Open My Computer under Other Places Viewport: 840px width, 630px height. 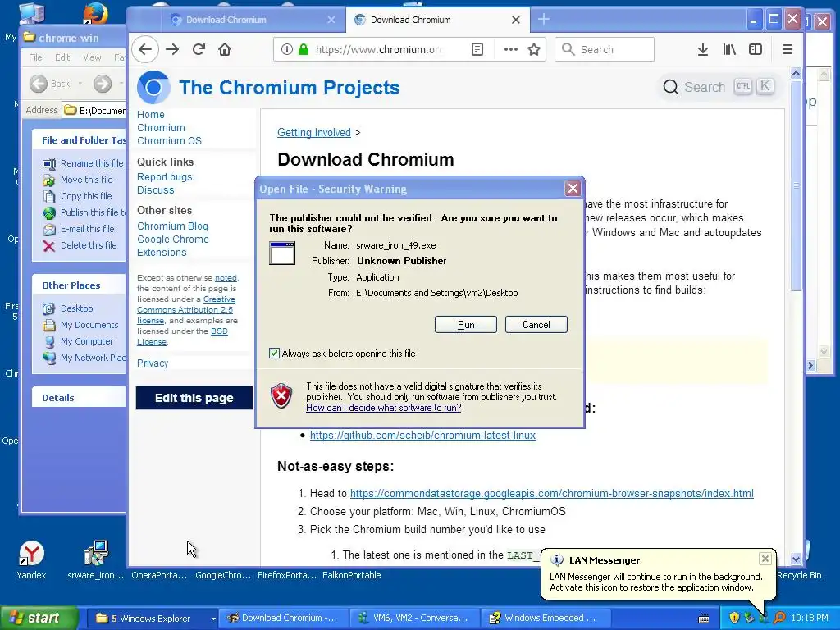tap(87, 342)
